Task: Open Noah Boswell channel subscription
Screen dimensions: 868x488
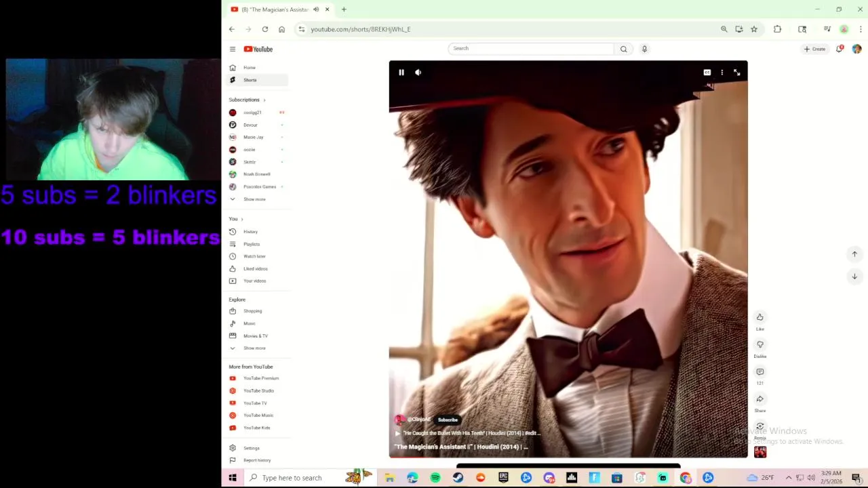Action: (x=257, y=174)
